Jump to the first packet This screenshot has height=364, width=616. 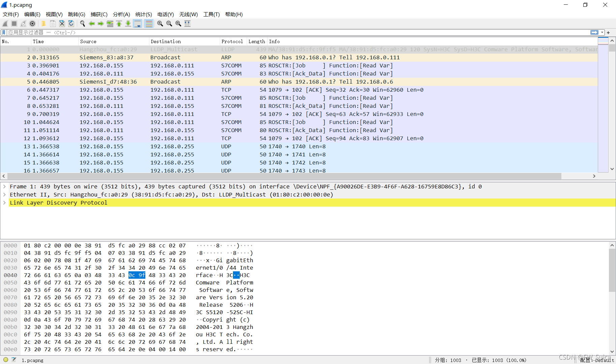pyautogui.click(x=119, y=24)
